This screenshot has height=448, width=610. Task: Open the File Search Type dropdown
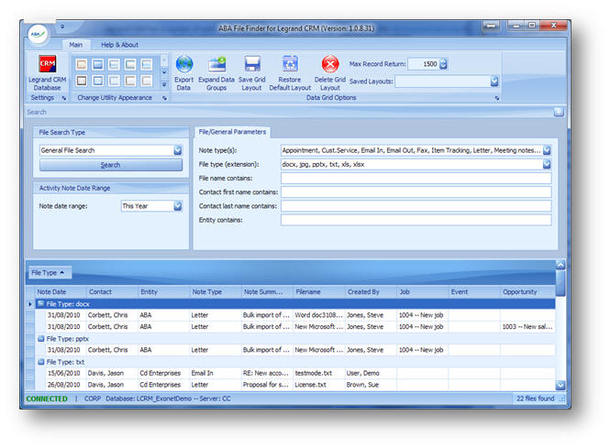click(178, 150)
